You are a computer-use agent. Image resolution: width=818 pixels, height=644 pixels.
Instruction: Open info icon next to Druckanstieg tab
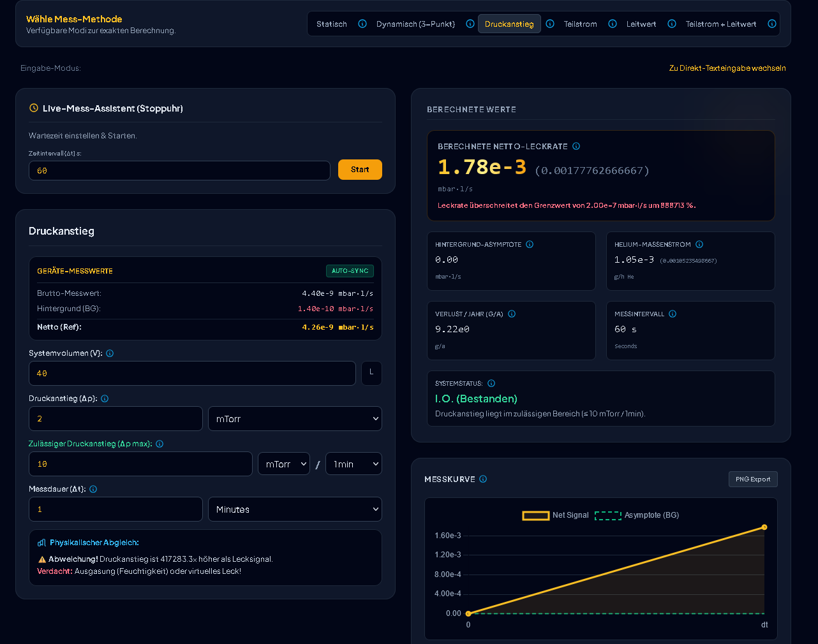click(550, 24)
